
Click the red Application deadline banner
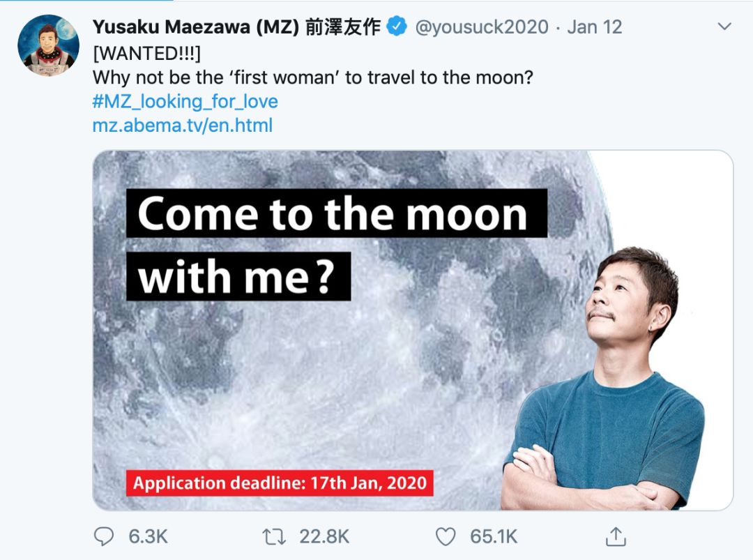point(280,483)
